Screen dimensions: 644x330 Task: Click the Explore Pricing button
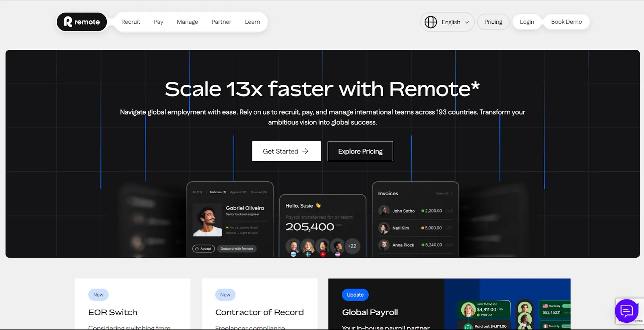pos(360,151)
